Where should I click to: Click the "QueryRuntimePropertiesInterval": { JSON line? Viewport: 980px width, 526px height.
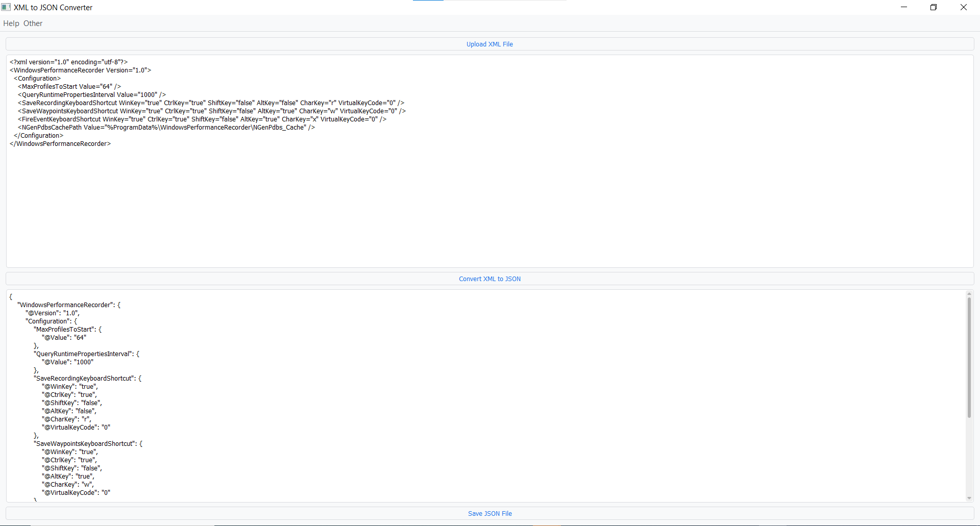click(87, 354)
